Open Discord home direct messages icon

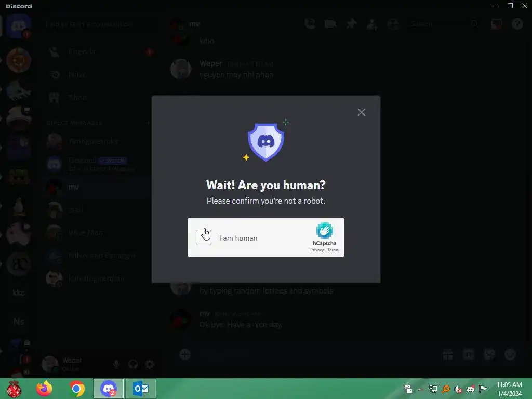coord(19,26)
